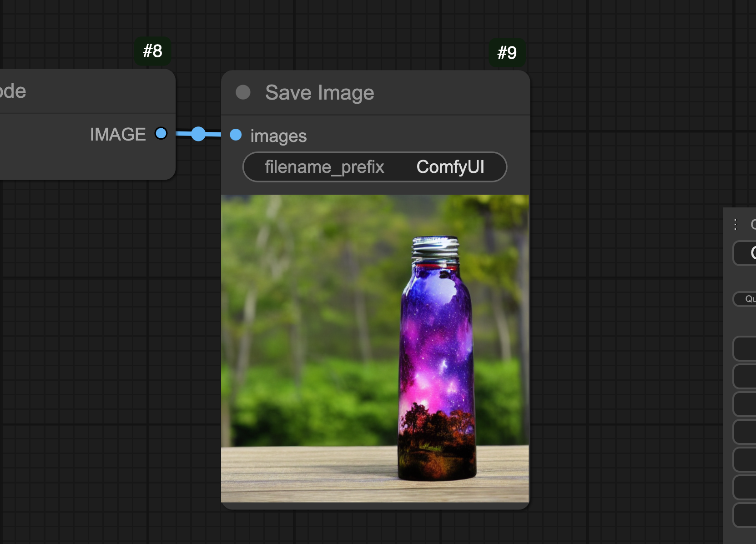Screen dimensions: 756x544
Task: Click the images input label
Action: (x=278, y=136)
